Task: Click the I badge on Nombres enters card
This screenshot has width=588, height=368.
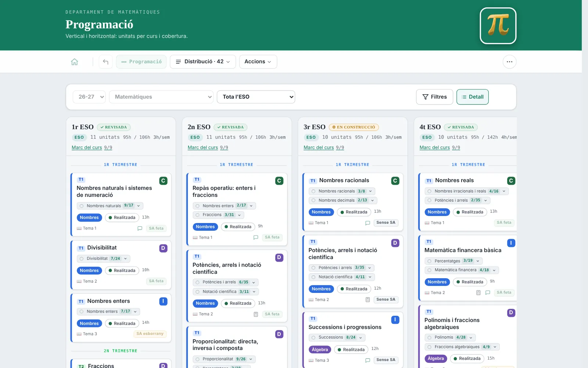Action: (x=163, y=301)
